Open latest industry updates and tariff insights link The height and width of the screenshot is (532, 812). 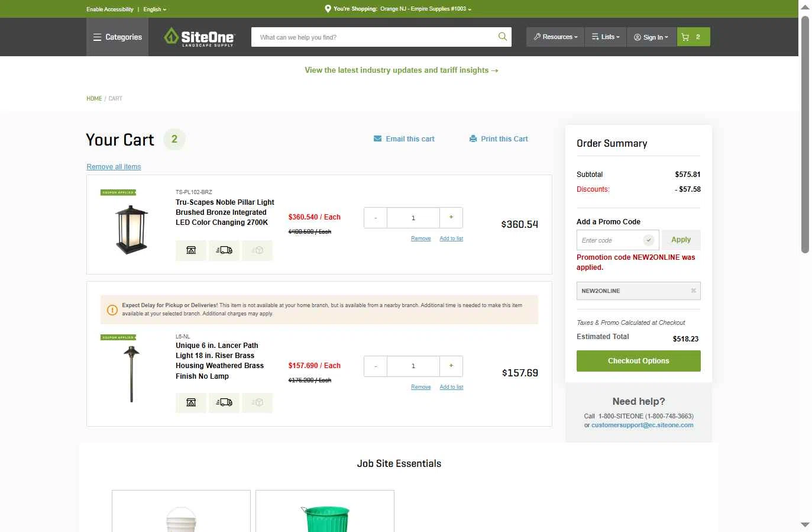402,70
